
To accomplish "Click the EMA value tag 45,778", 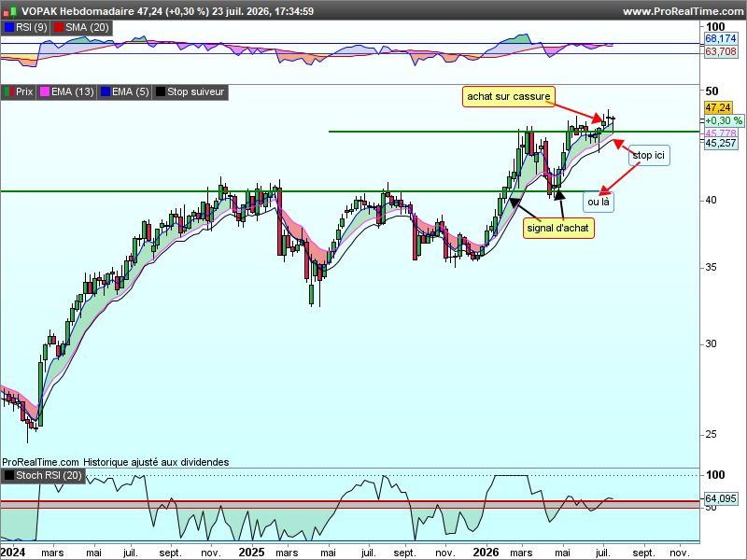I will (x=721, y=133).
